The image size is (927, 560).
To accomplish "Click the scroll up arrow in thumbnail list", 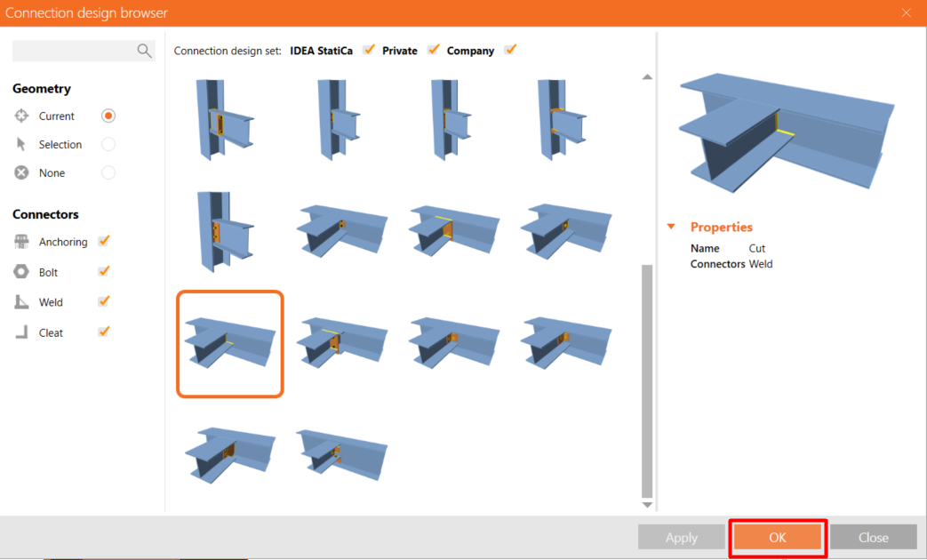I will 647,76.
